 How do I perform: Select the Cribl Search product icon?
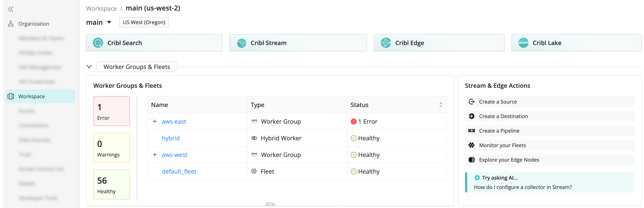(x=98, y=43)
